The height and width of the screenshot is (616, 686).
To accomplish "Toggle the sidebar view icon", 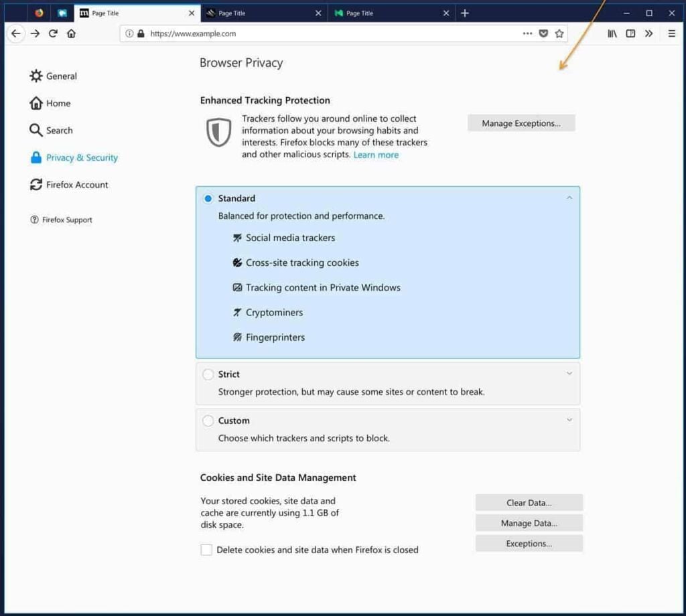I will click(630, 33).
